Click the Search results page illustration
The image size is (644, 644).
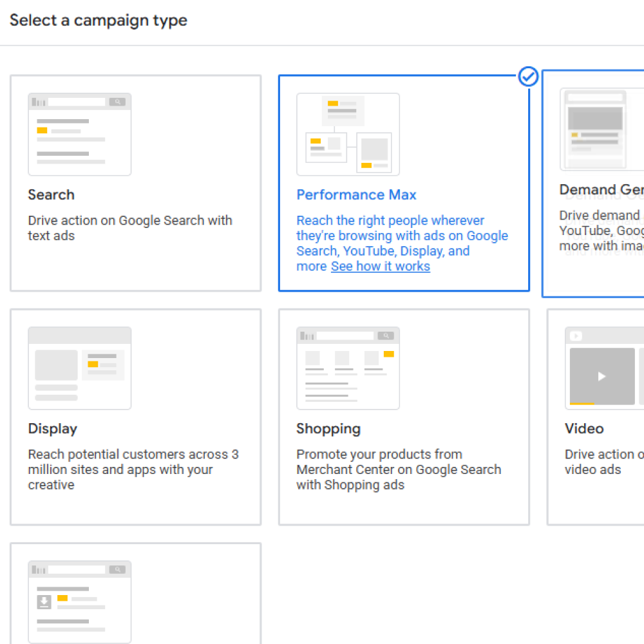tap(79, 134)
